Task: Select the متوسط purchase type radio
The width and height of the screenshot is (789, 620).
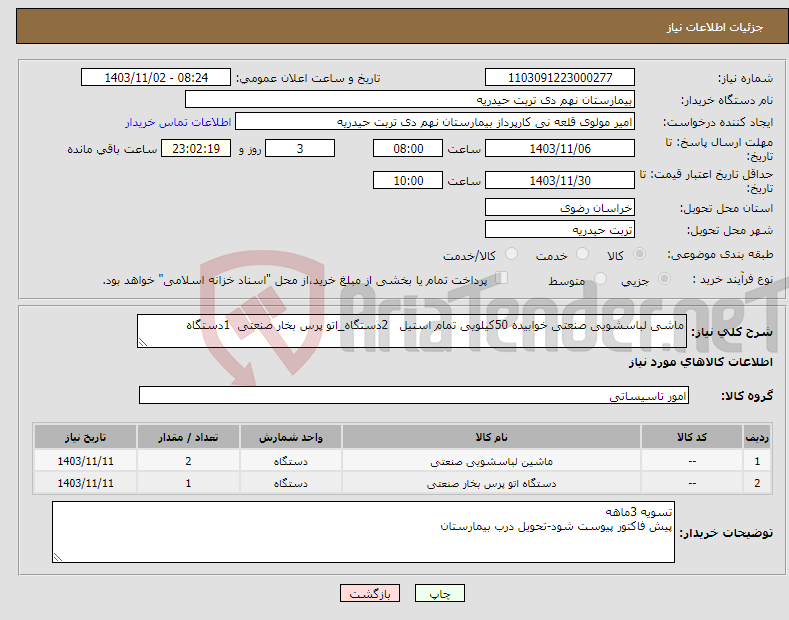Action: point(600,278)
